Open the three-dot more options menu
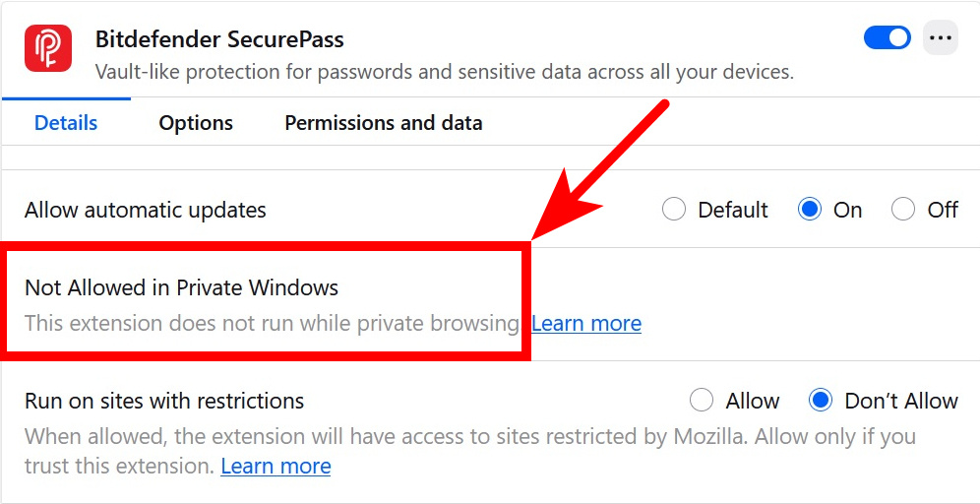 (941, 38)
